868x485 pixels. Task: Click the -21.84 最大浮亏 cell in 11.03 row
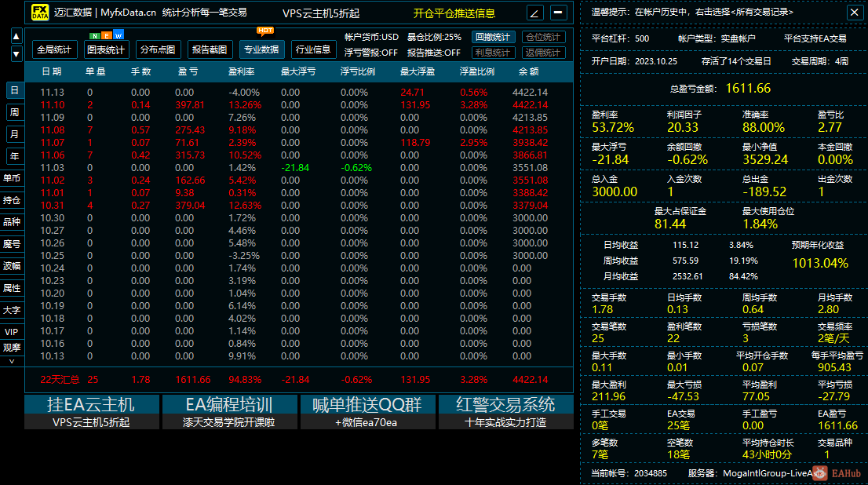[295, 168]
